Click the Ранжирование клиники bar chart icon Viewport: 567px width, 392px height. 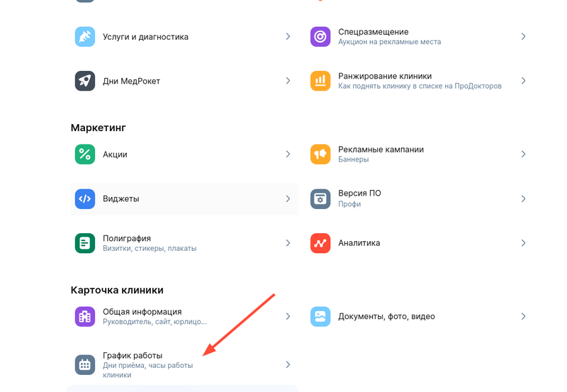tap(320, 81)
